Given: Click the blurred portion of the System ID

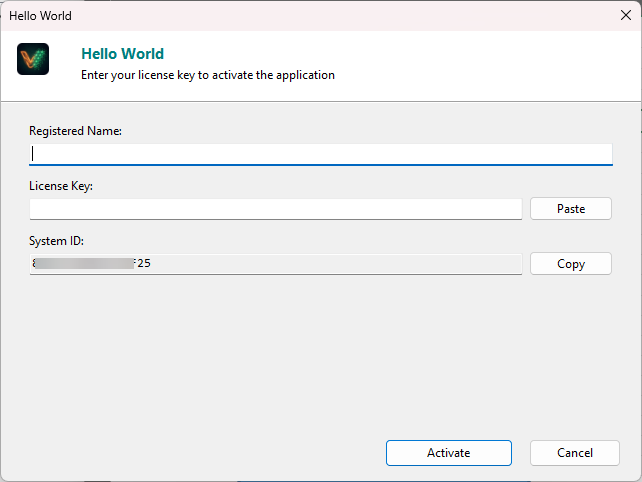Looking at the screenshot, I should click(x=85, y=264).
